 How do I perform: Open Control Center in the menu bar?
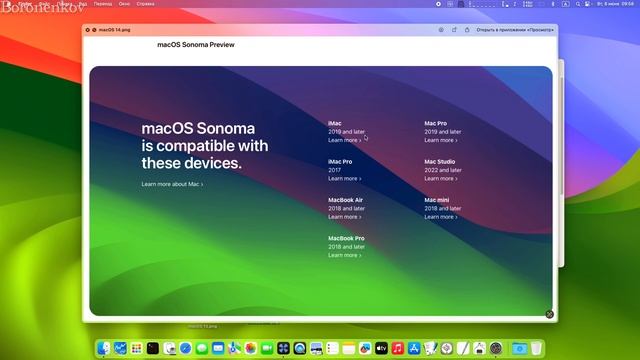[x=588, y=4]
